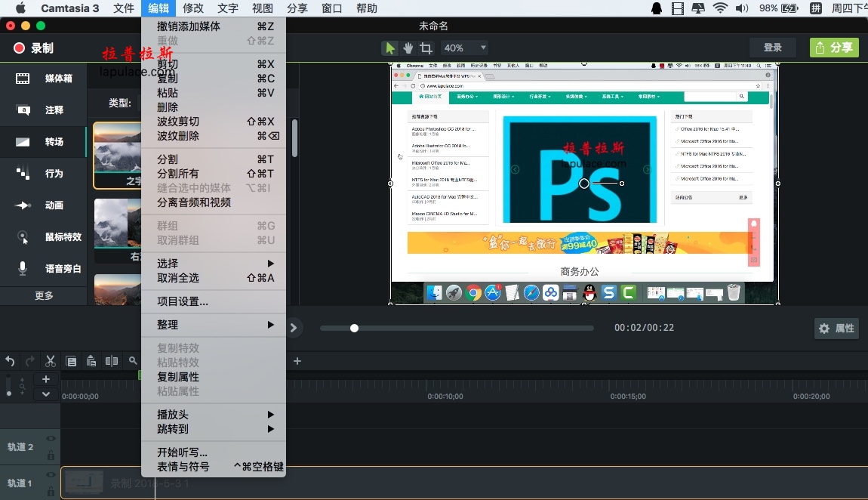Viewport: 868px width, 500px height.
Task: Click the green 分享 share button
Action: (x=834, y=48)
